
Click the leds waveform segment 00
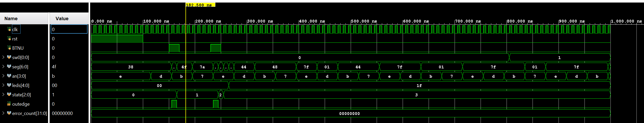pos(160,85)
